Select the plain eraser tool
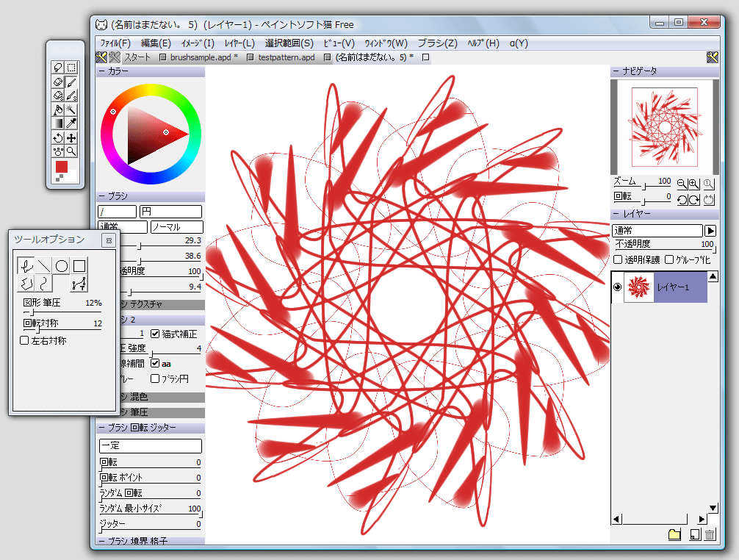 [x=57, y=82]
